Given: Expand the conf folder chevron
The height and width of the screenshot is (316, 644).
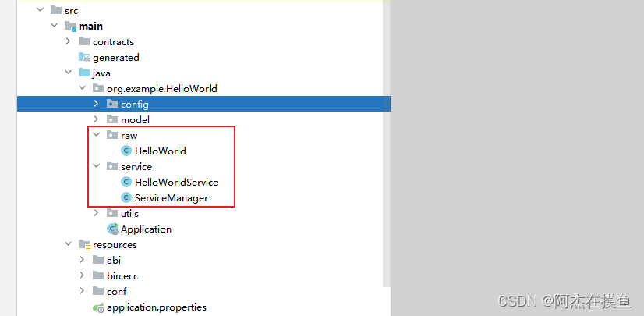Looking at the screenshot, I should (82, 291).
